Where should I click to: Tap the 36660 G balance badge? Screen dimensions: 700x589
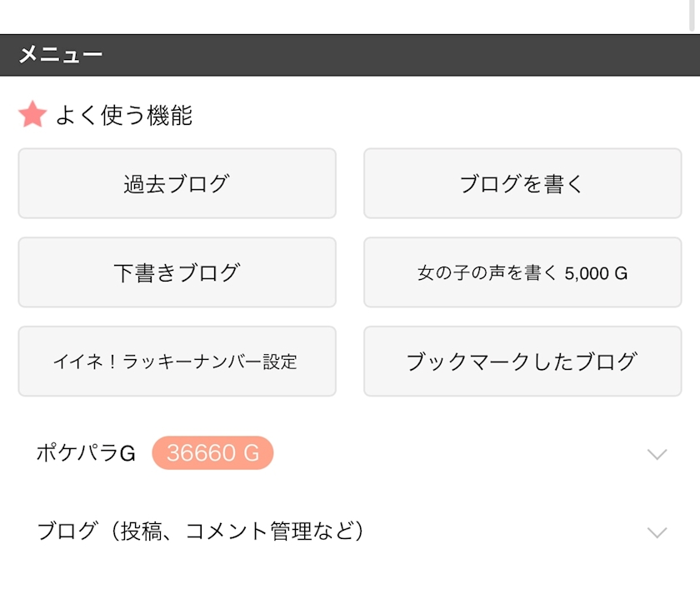[212, 453]
